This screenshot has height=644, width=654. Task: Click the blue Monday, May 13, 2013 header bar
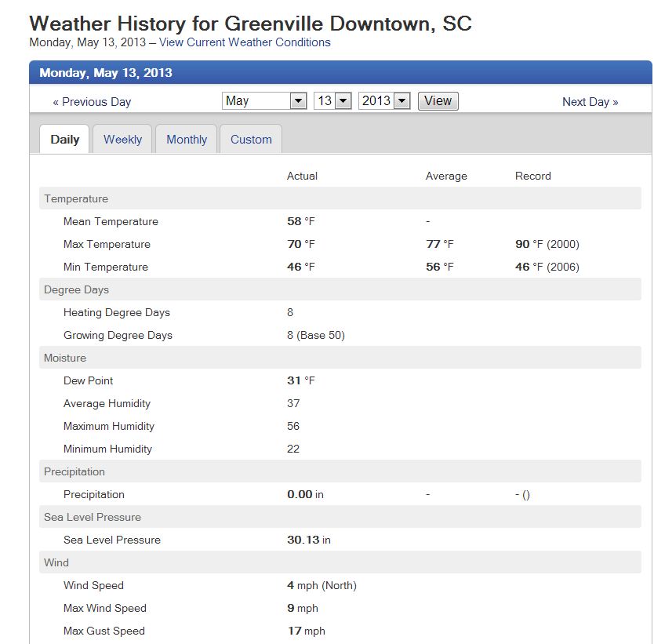click(x=340, y=73)
